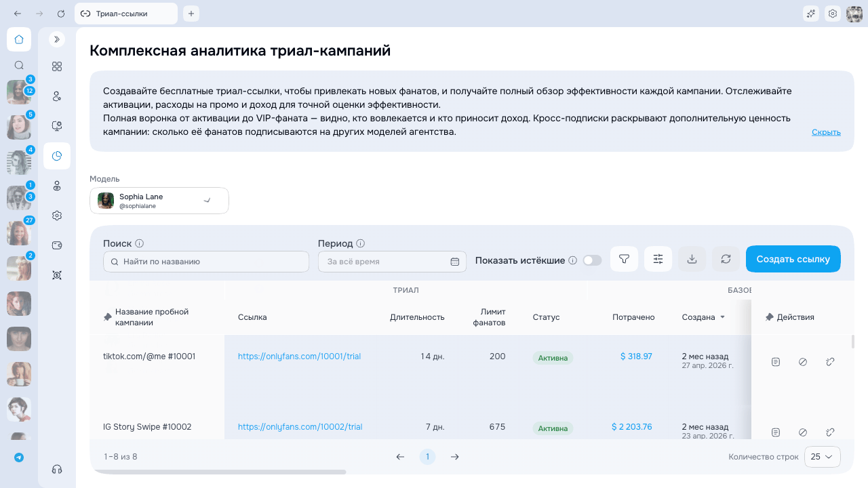This screenshot has height=488, width=868.
Task: Open the dashboard grid icon
Action: 57,66
